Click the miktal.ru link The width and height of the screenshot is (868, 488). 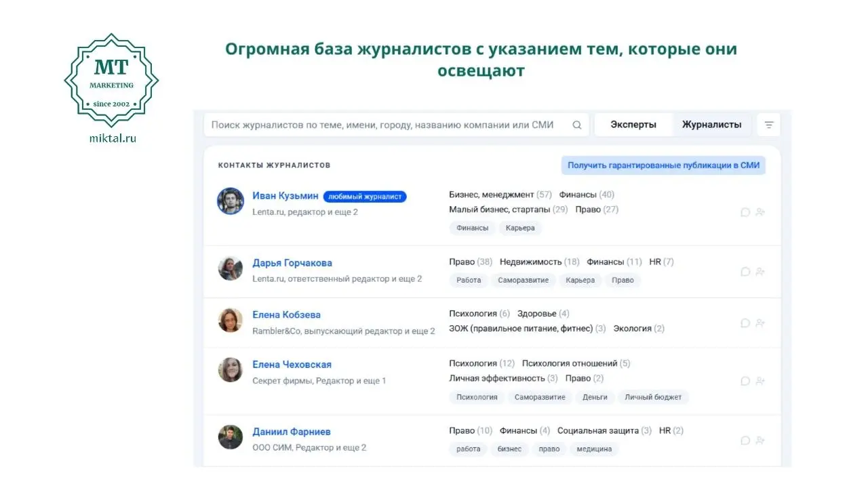pos(113,138)
